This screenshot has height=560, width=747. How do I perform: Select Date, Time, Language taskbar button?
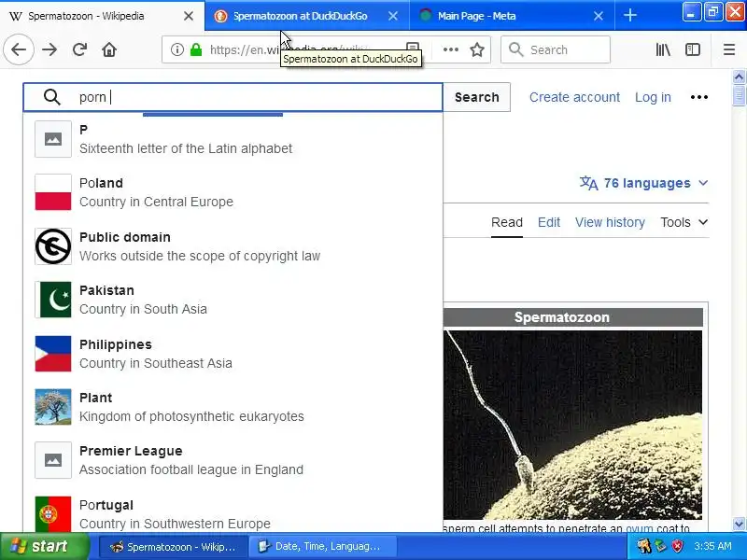[x=323, y=546]
